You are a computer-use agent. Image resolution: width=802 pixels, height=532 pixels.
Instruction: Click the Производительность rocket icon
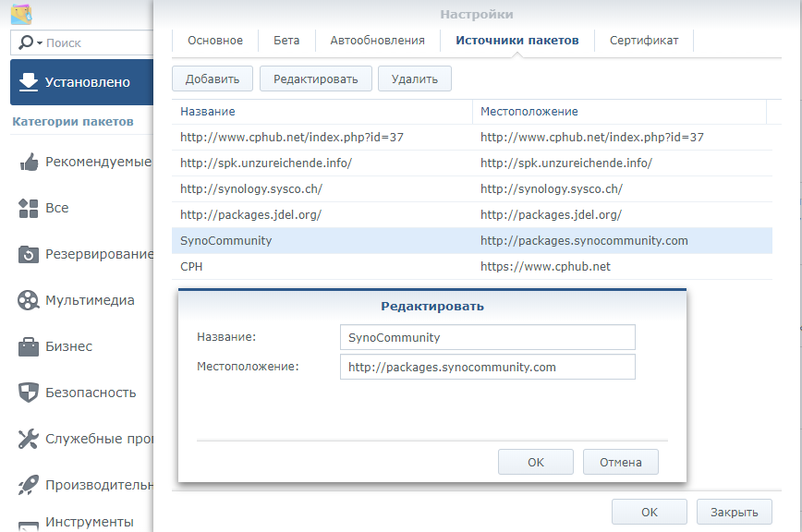point(28,485)
